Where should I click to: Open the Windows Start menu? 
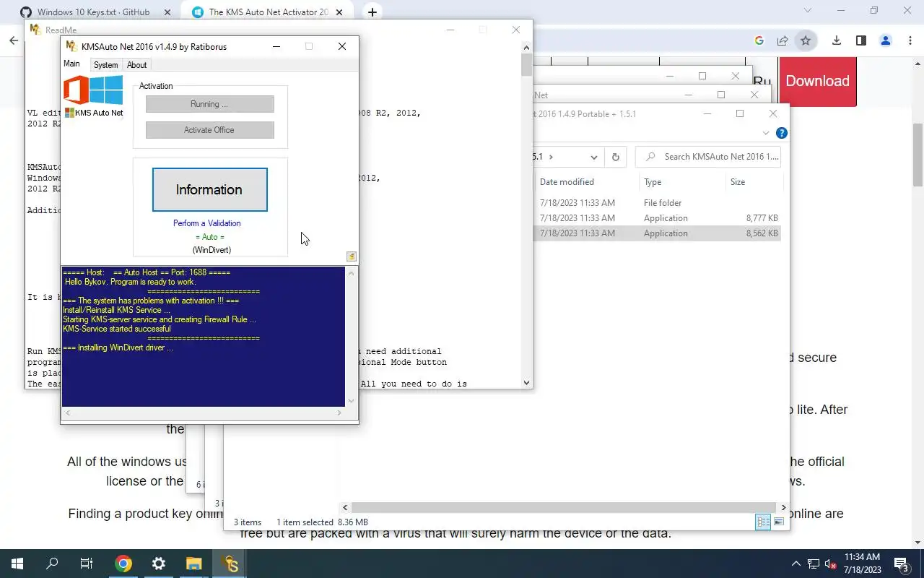click(x=17, y=564)
